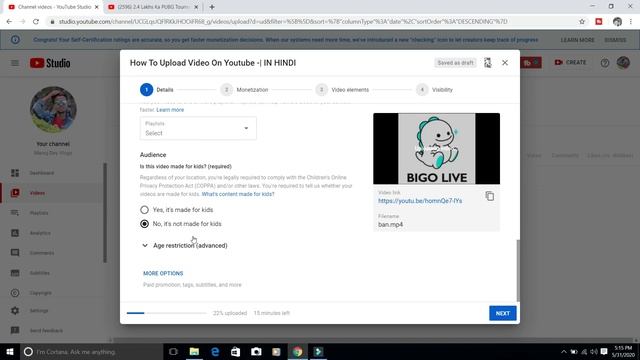Select 'No, it's not made for kids' radio

tap(144, 224)
